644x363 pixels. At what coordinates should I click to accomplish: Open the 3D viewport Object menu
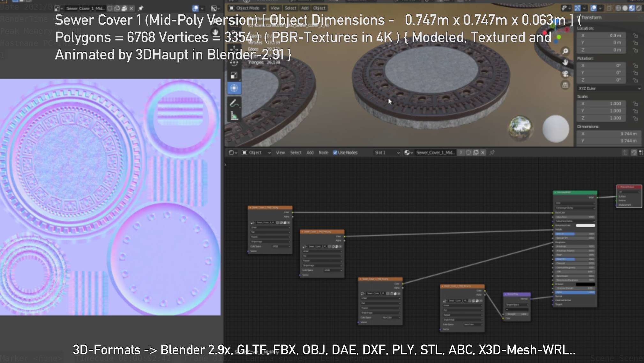(319, 8)
